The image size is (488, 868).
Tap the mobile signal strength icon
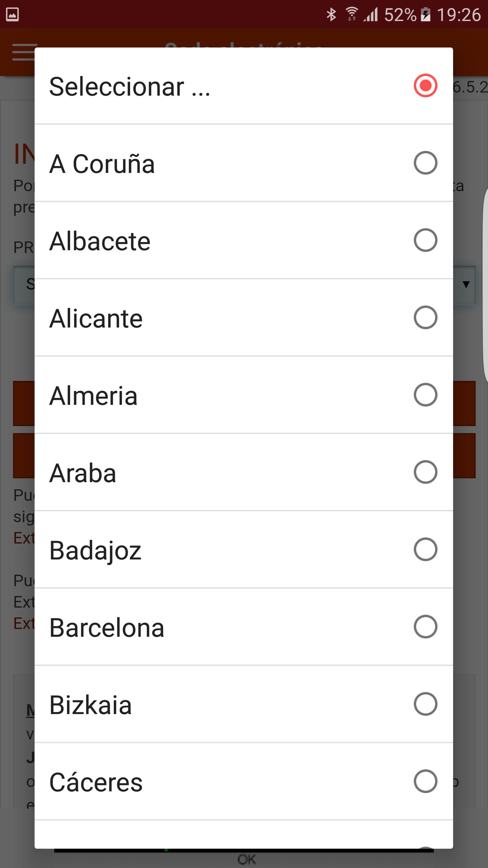click(371, 15)
